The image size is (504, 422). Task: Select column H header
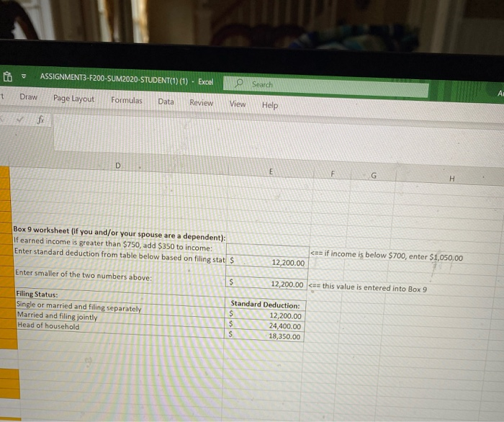click(x=451, y=179)
